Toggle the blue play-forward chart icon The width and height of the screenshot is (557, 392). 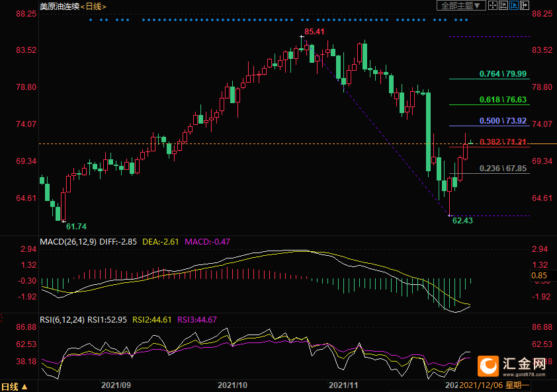pos(514,5)
